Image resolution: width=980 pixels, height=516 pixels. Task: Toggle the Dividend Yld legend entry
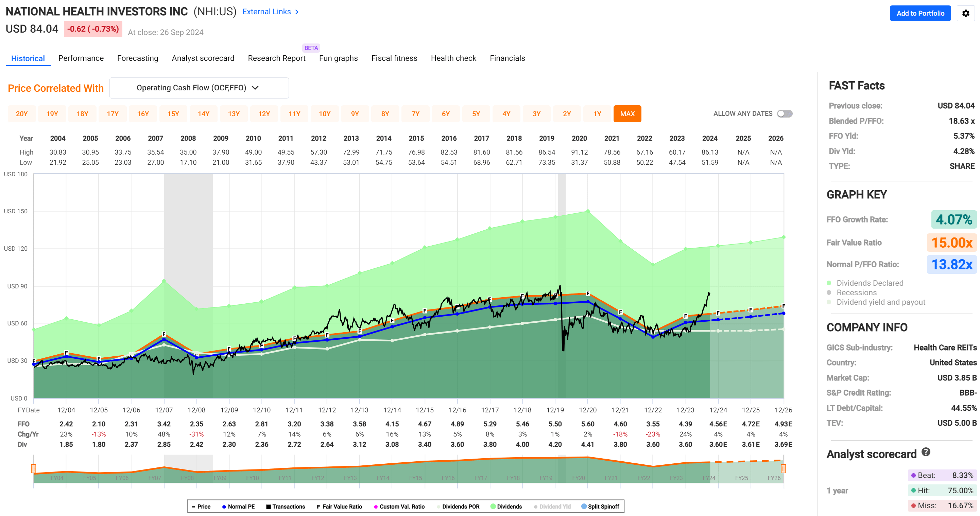pyautogui.click(x=535, y=506)
